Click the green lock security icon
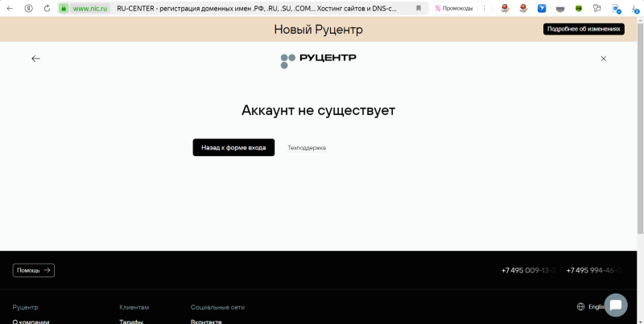Screen dimensions: 644x324 (x=64, y=8)
